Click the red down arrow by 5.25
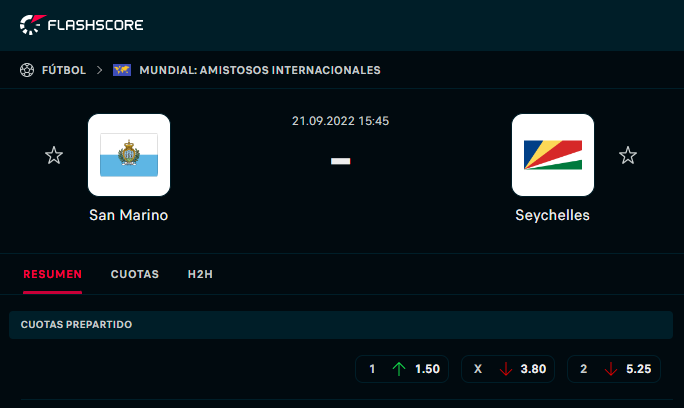The width and height of the screenshot is (684, 408). pyautogui.click(x=611, y=369)
